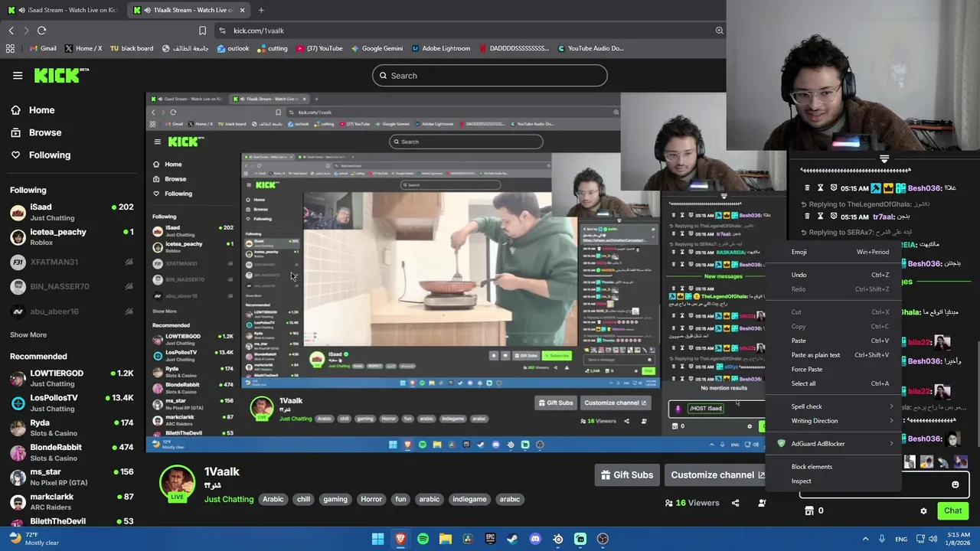Viewport: 980px width, 551px height.
Task: Click the Kick search field
Action: click(490, 76)
